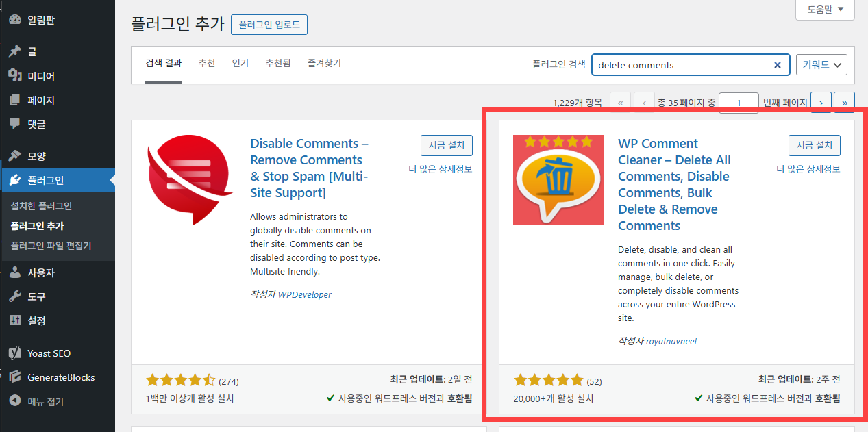Install Disable Comments with 지금 설치
Screen dimensions: 868x432
[x=446, y=145]
